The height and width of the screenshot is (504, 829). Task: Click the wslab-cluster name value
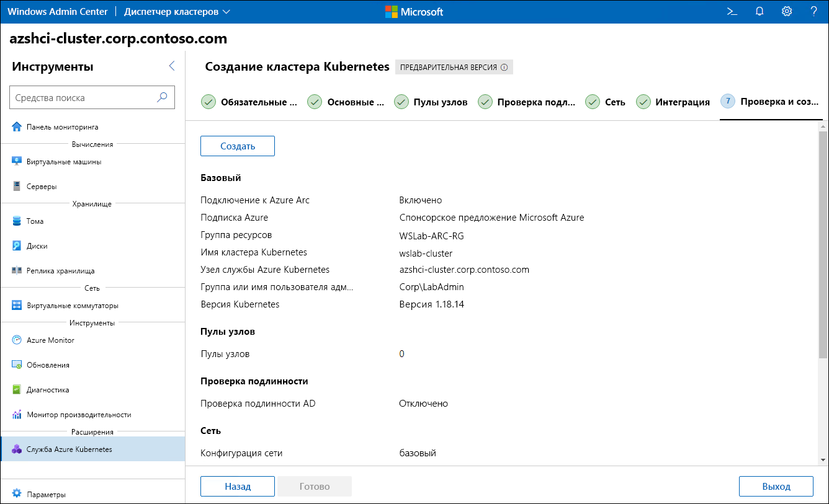tap(426, 254)
